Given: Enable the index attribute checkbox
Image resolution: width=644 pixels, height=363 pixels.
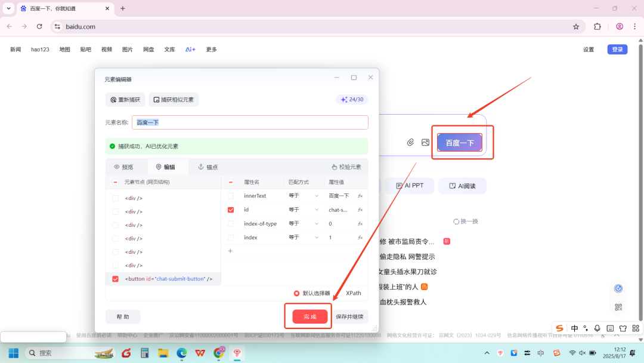Looking at the screenshot, I should [231, 238].
